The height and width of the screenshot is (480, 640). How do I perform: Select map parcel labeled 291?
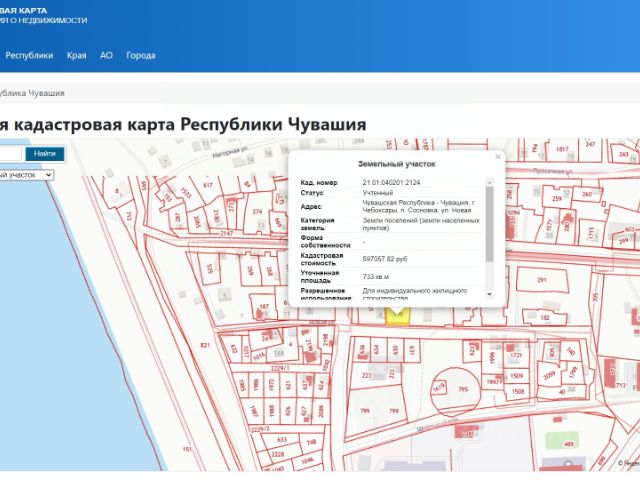[541, 280]
